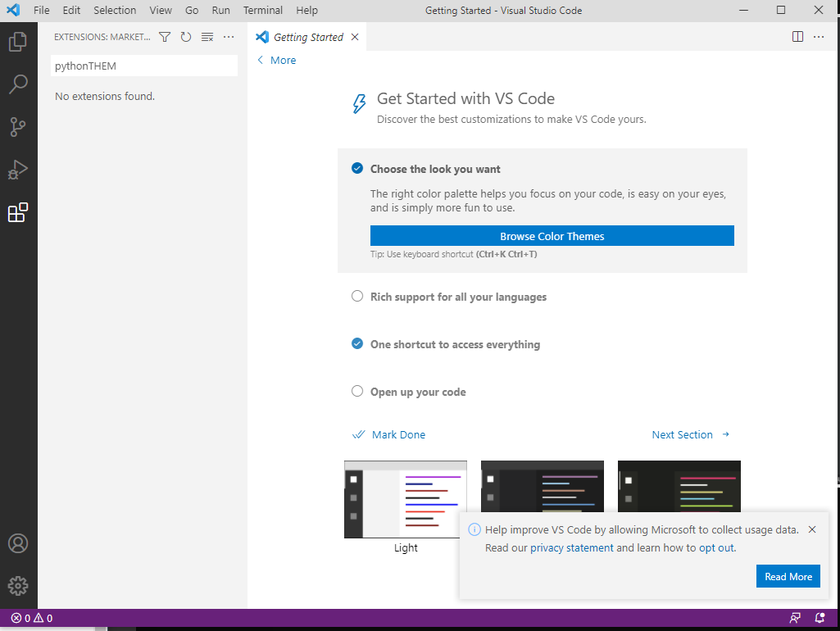Viewport: 840px width, 631px height.
Task: Select the rightmost high-contrast dark theme thumbnail
Action: (x=679, y=486)
